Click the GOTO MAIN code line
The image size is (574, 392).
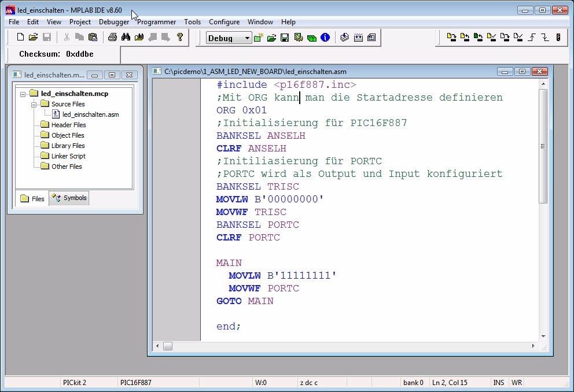245,301
